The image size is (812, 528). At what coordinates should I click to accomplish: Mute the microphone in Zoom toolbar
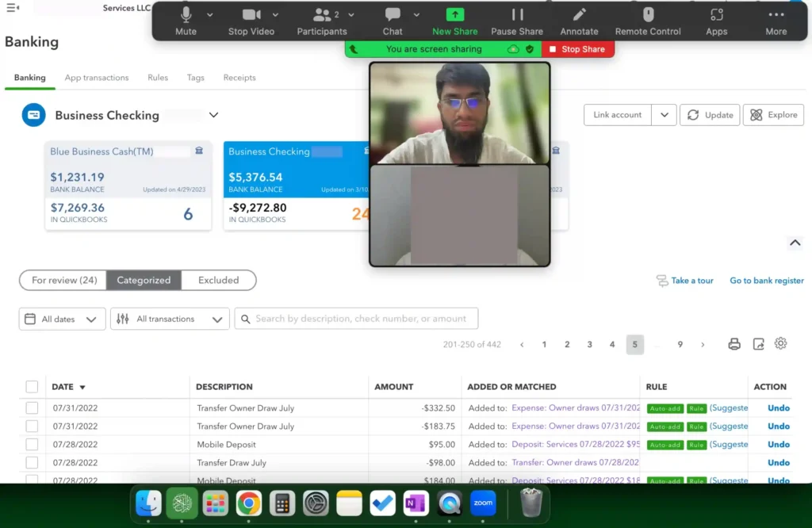click(x=186, y=21)
